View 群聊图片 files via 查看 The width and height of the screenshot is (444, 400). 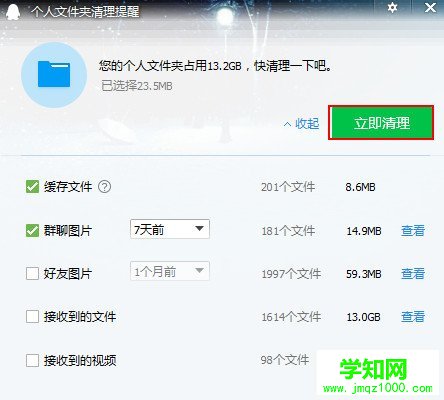tap(413, 231)
